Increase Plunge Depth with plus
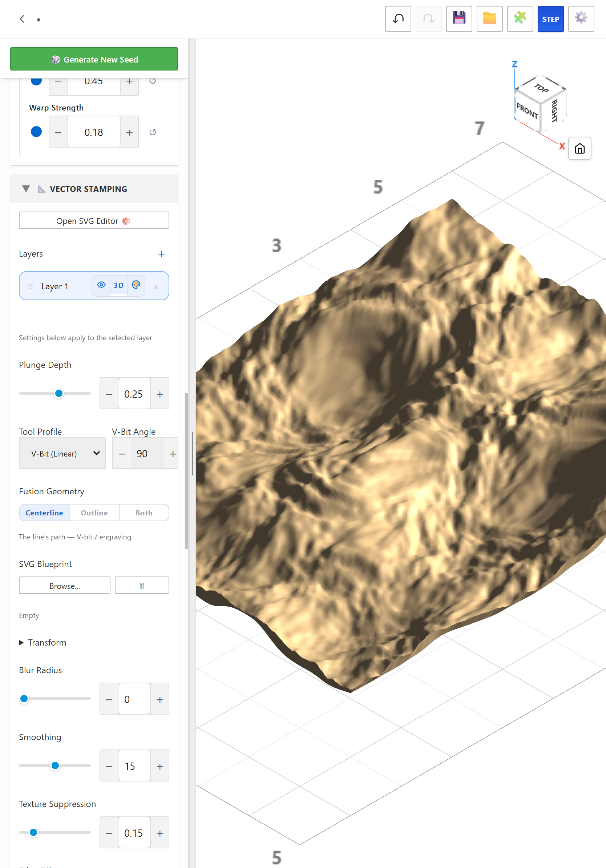This screenshot has width=606, height=868. (x=160, y=394)
